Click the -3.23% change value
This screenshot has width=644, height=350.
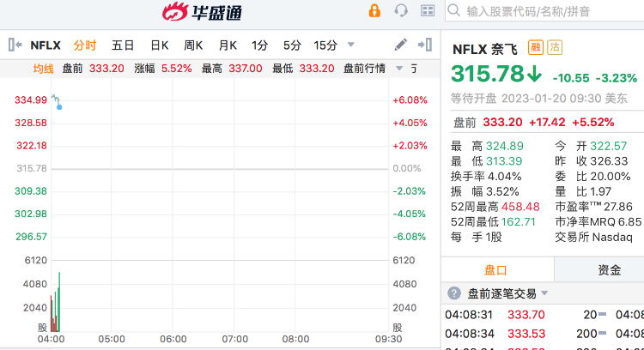tap(616, 78)
